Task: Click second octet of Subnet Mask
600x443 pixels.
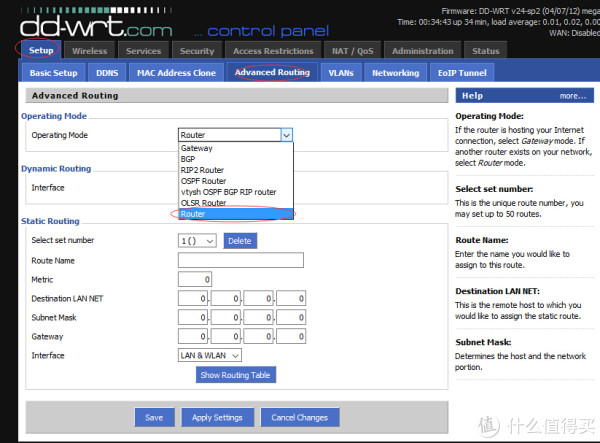Action: (226, 317)
